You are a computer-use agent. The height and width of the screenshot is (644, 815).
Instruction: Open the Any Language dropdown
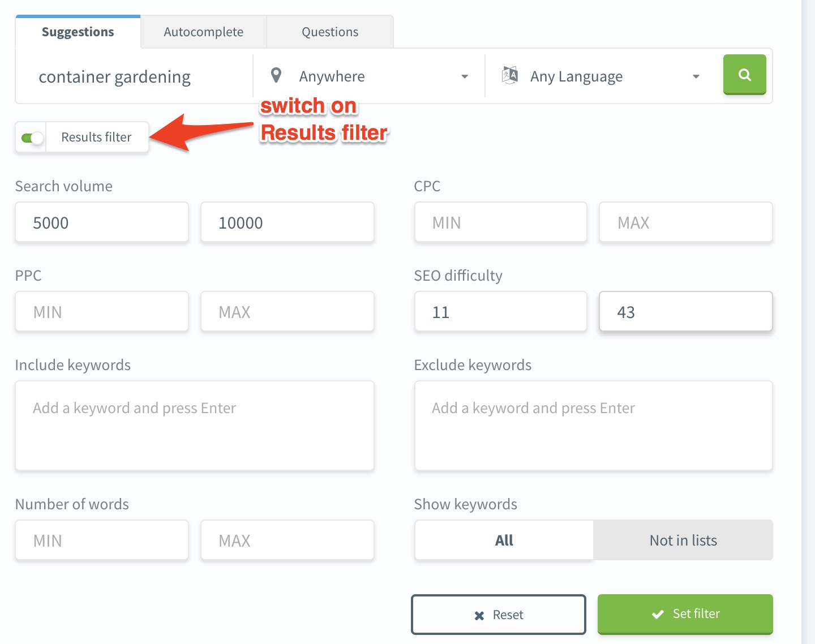(600, 76)
